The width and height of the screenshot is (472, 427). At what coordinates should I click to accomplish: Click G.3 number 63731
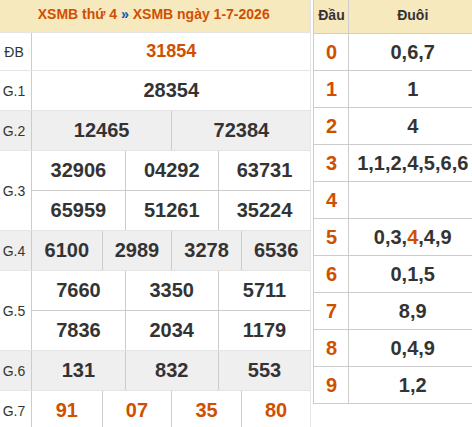tap(264, 170)
